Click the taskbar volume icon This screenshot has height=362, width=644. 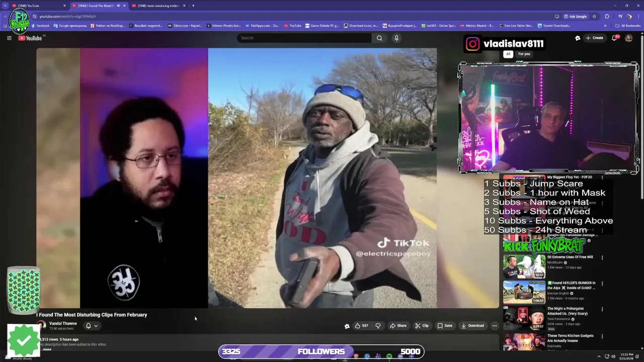tap(613, 356)
